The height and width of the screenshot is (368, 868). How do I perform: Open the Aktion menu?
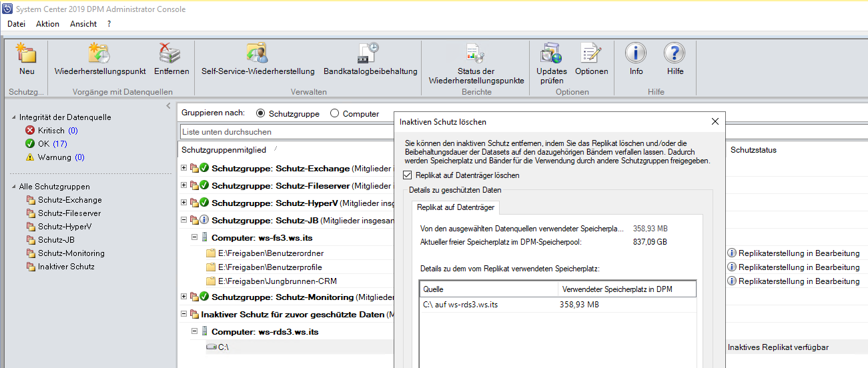click(x=47, y=24)
